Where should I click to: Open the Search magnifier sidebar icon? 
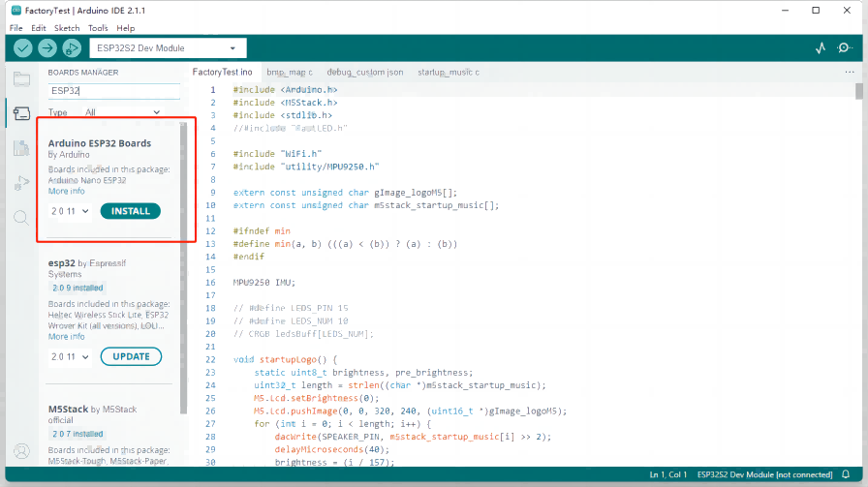(x=21, y=218)
